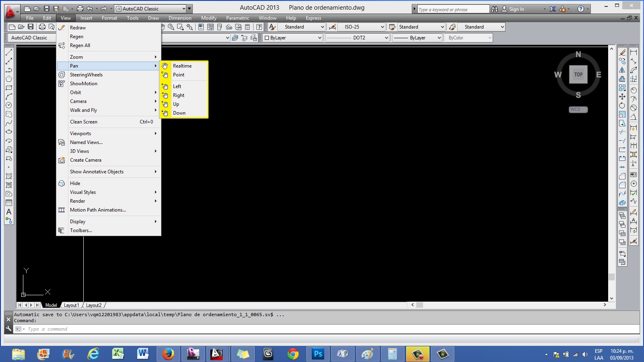Click TOP on the ViewCube

click(578, 74)
